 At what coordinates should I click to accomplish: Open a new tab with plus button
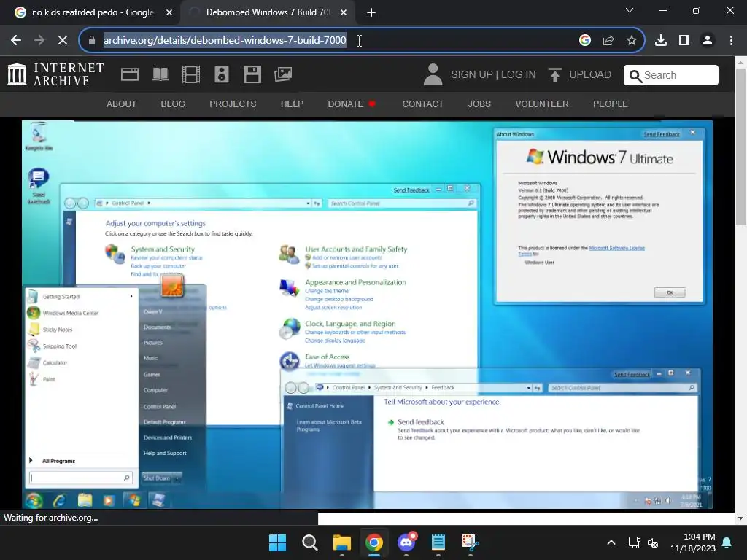[x=371, y=12]
